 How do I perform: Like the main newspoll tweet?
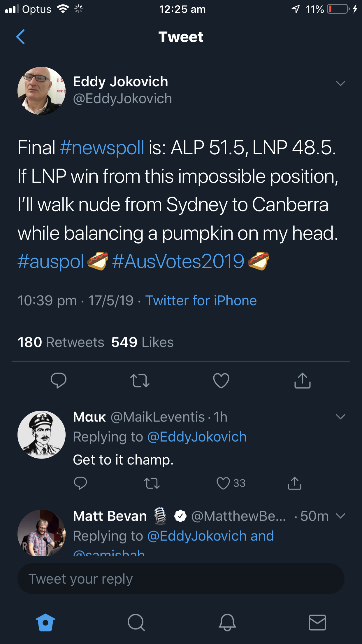(221, 381)
